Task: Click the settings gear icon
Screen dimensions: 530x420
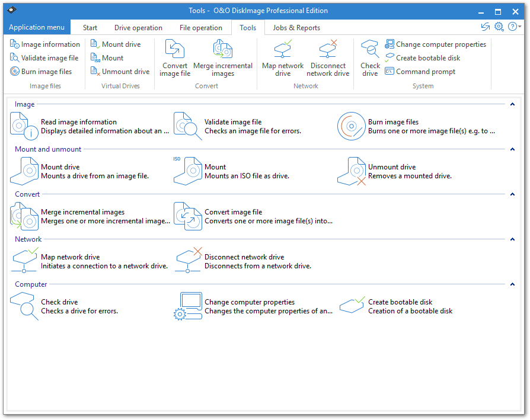Action: click(x=499, y=27)
